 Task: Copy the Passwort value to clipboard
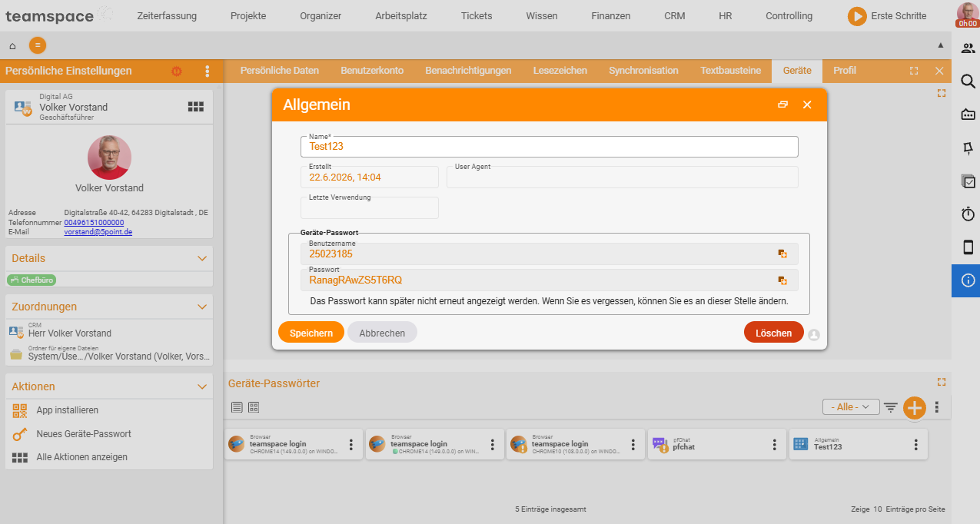(x=782, y=280)
